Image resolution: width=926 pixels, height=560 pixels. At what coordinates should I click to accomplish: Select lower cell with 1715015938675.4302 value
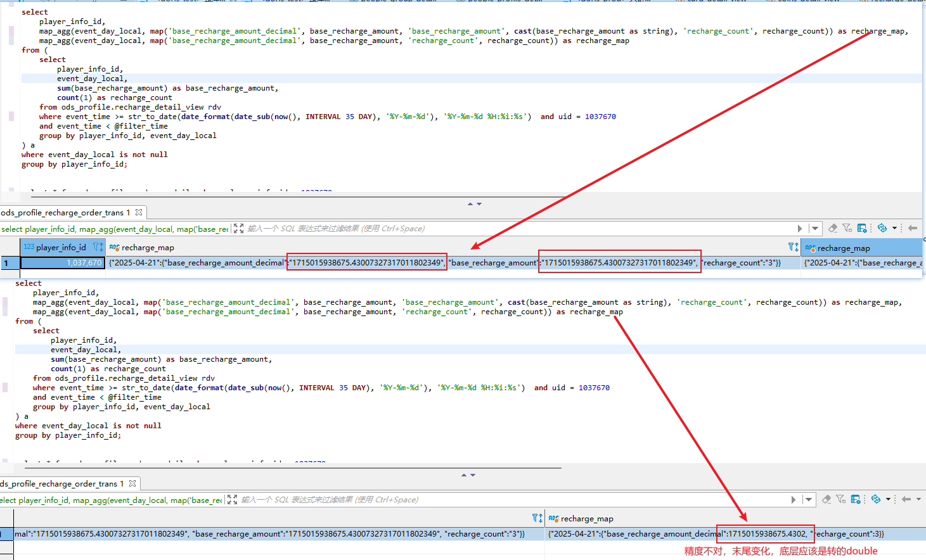(735, 534)
